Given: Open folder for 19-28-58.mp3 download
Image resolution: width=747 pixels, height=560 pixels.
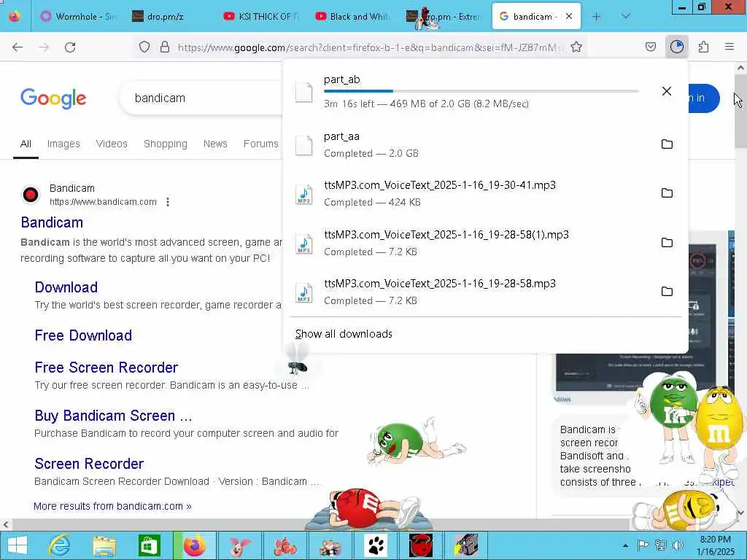Looking at the screenshot, I should [x=667, y=292].
